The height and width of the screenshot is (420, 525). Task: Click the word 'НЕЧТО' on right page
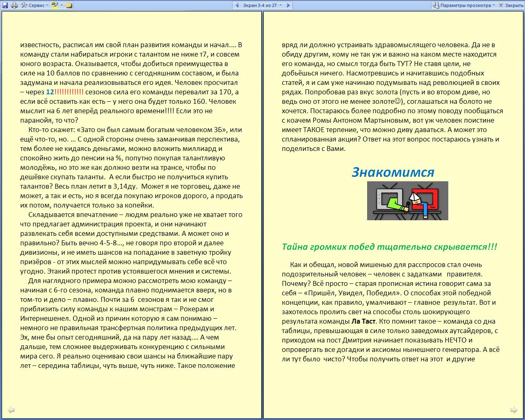click(455, 340)
